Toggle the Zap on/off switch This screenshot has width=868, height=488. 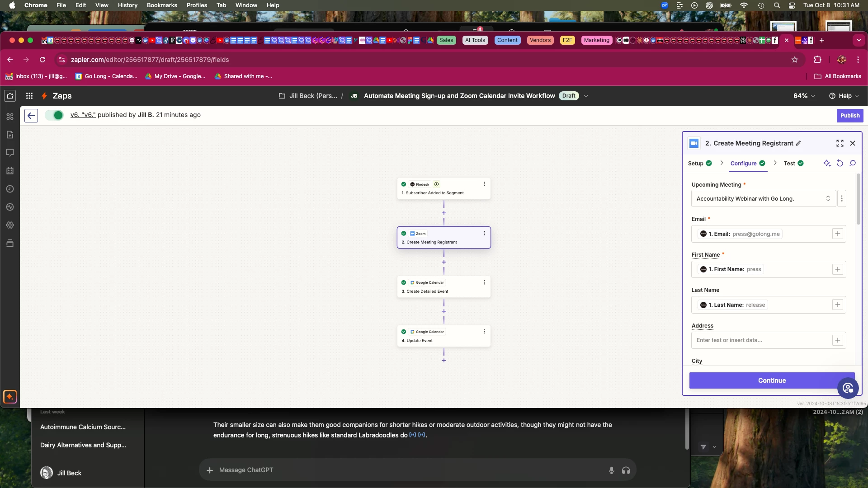coord(54,115)
